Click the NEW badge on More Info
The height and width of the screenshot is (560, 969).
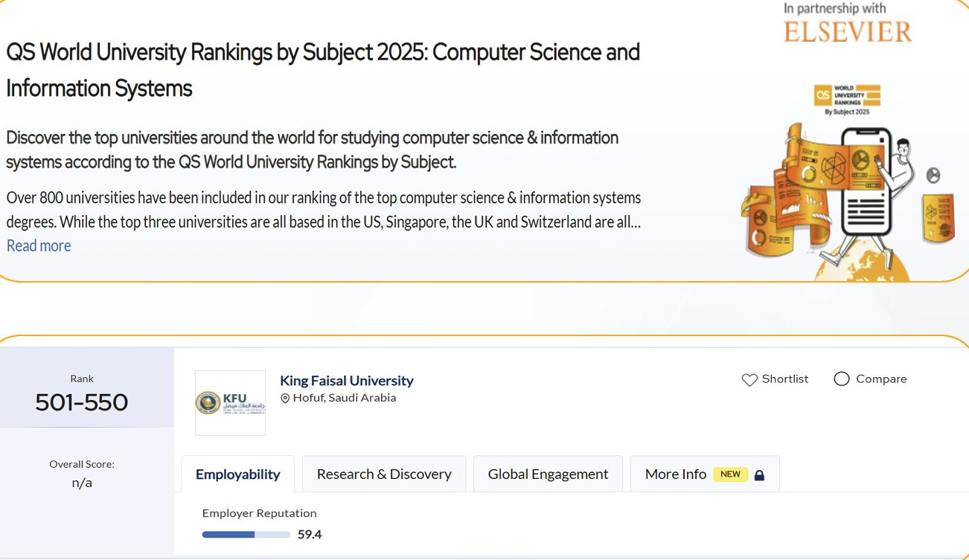[x=730, y=474]
